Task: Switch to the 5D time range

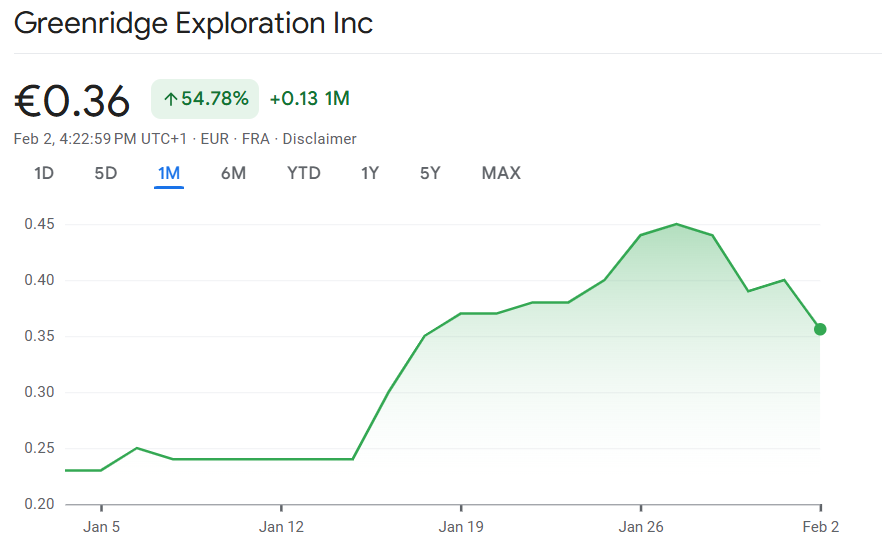Action: tap(106, 173)
